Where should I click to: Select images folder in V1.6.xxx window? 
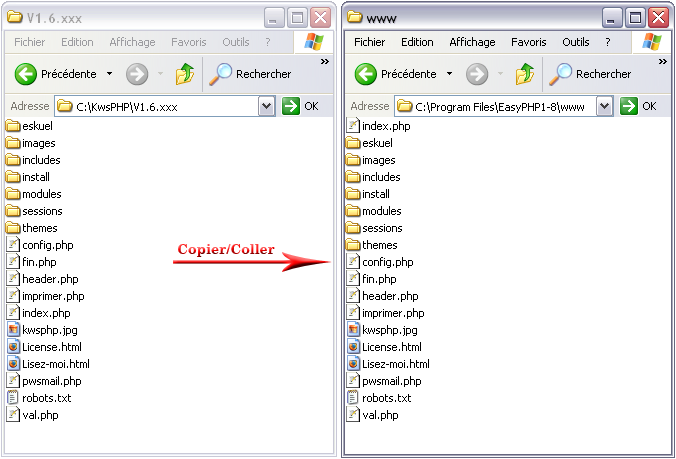tap(31, 143)
